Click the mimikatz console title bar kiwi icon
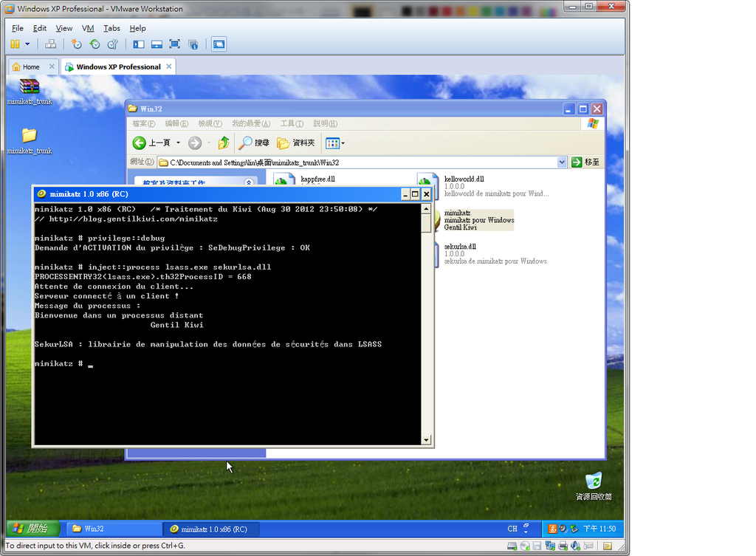756x556 pixels. pyautogui.click(x=41, y=194)
